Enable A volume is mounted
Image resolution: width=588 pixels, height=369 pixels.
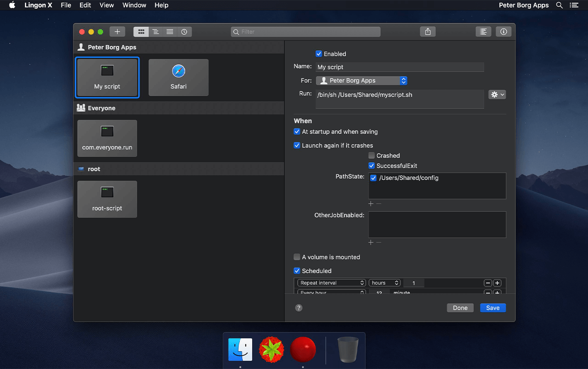(297, 257)
